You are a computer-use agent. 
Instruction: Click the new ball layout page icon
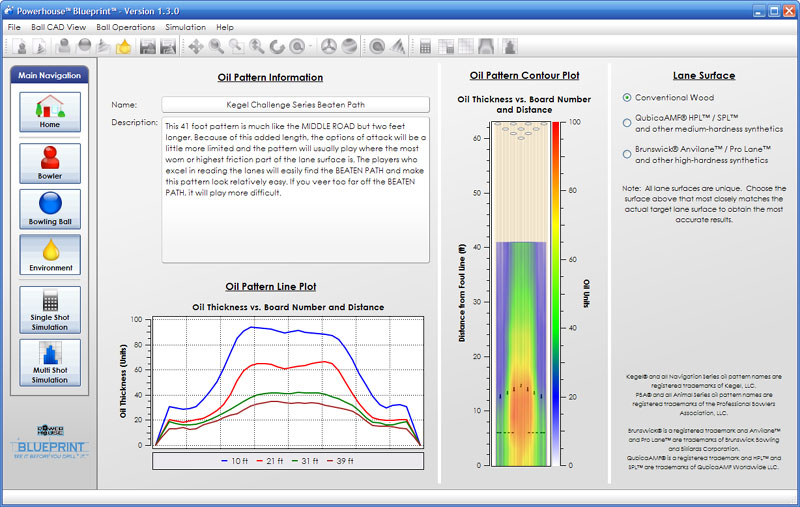click(x=40, y=47)
